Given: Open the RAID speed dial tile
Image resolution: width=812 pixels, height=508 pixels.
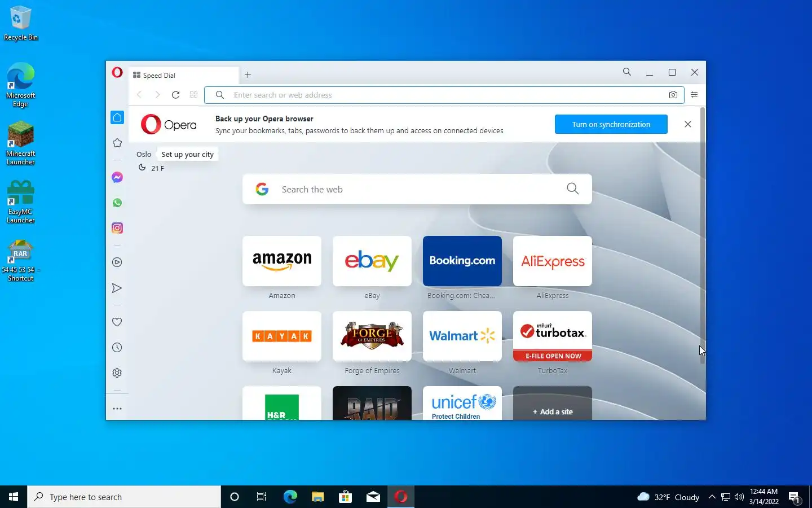Looking at the screenshot, I should tap(372, 403).
